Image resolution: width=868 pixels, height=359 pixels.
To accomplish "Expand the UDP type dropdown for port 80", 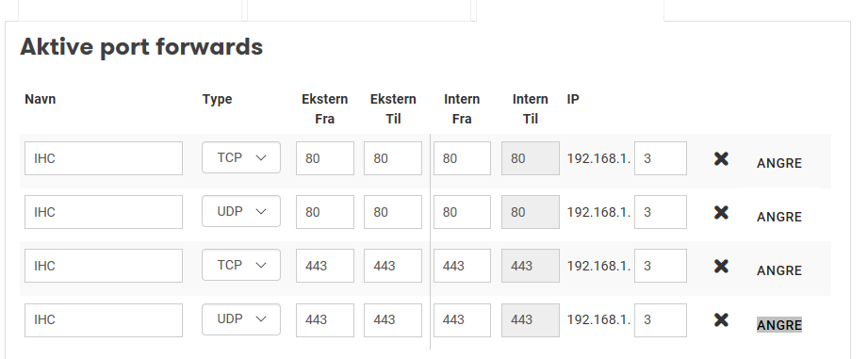I will [x=241, y=211].
